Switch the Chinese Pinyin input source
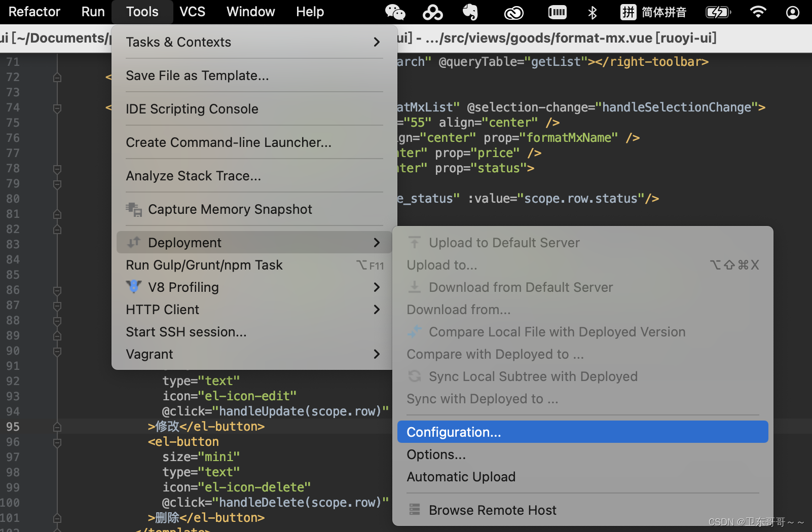812x532 pixels. [653, 12]
